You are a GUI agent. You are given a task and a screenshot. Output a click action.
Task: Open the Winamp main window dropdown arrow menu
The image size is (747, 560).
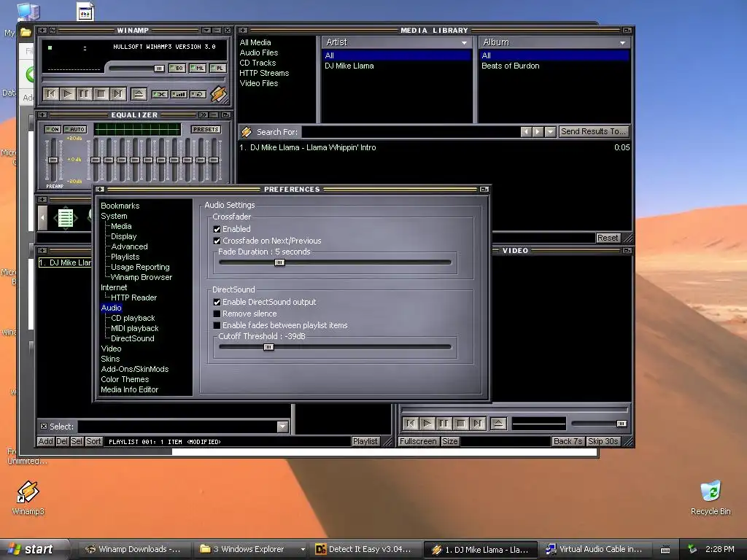pos(206,30)
